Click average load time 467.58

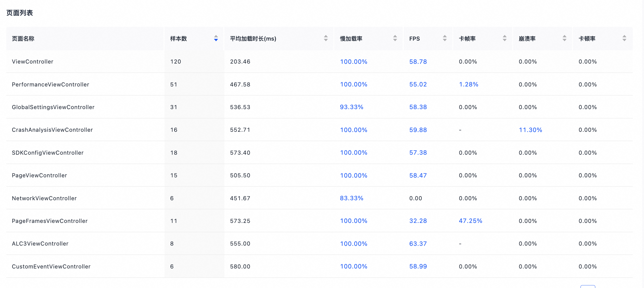coord(240,84)
